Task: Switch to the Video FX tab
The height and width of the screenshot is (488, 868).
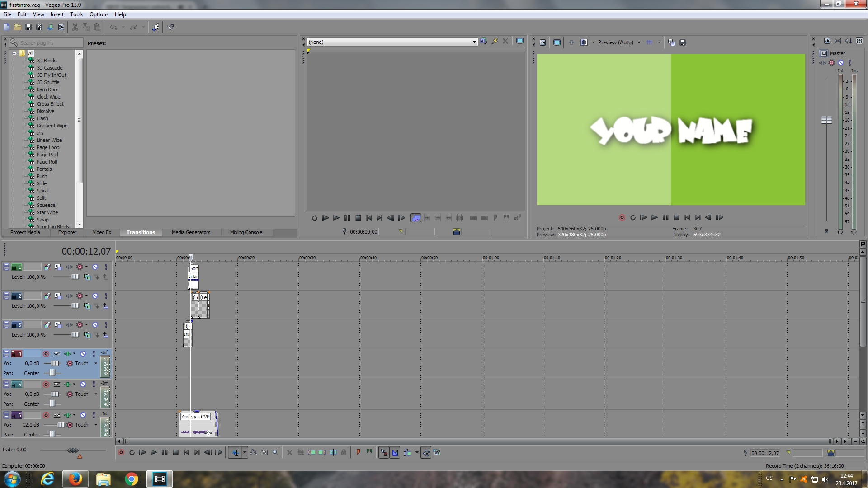Action: (x=102, y=232)
